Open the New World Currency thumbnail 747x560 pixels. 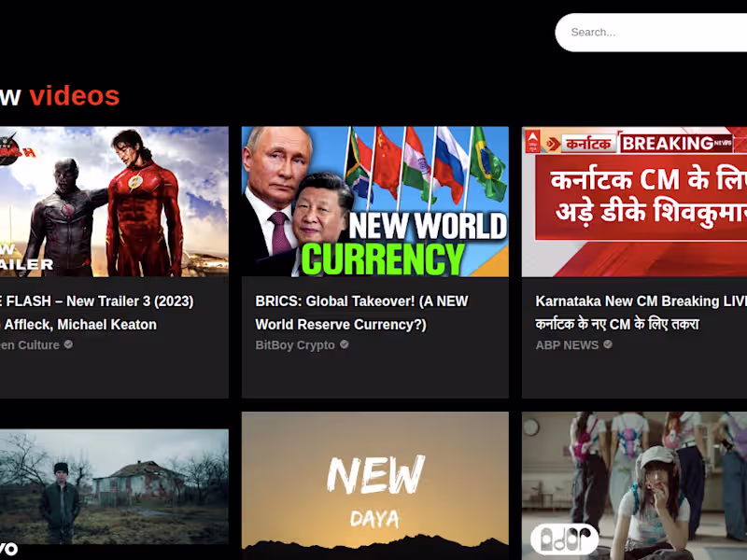375,202
